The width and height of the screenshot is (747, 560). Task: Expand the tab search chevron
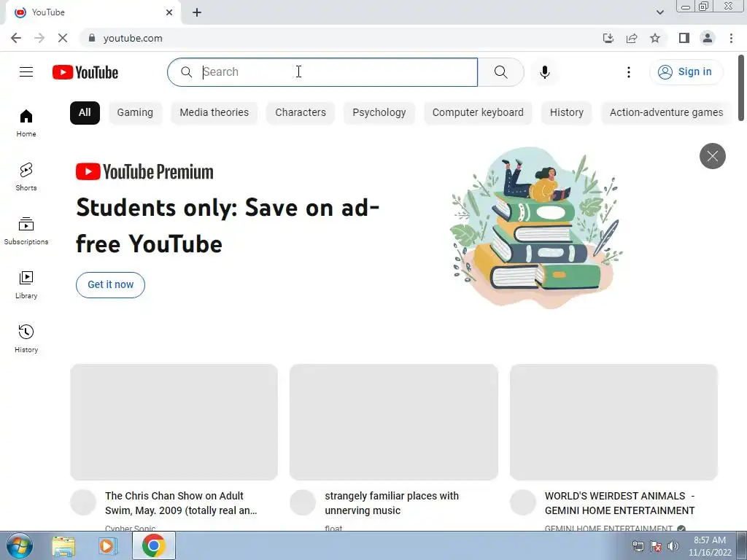[659, 12]
